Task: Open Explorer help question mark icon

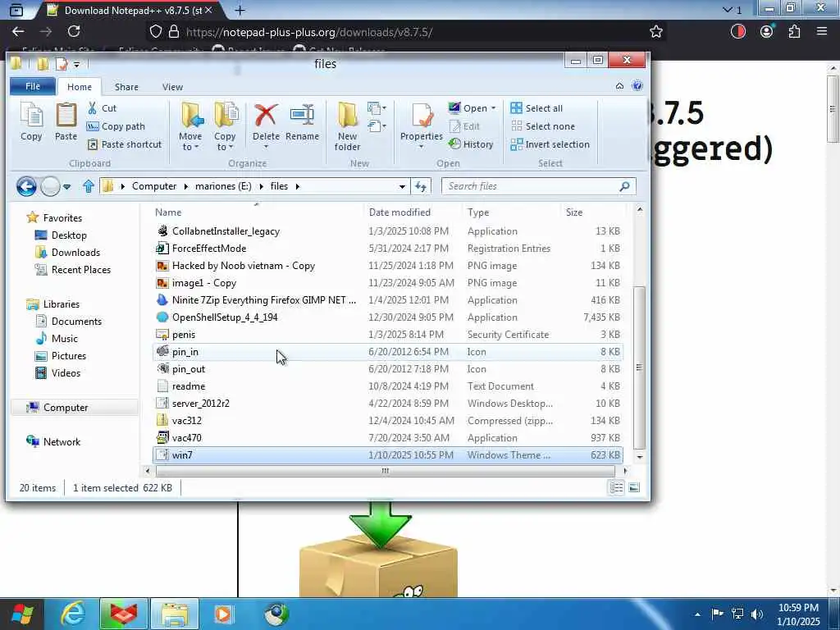Action: click(x=637, y=85)
